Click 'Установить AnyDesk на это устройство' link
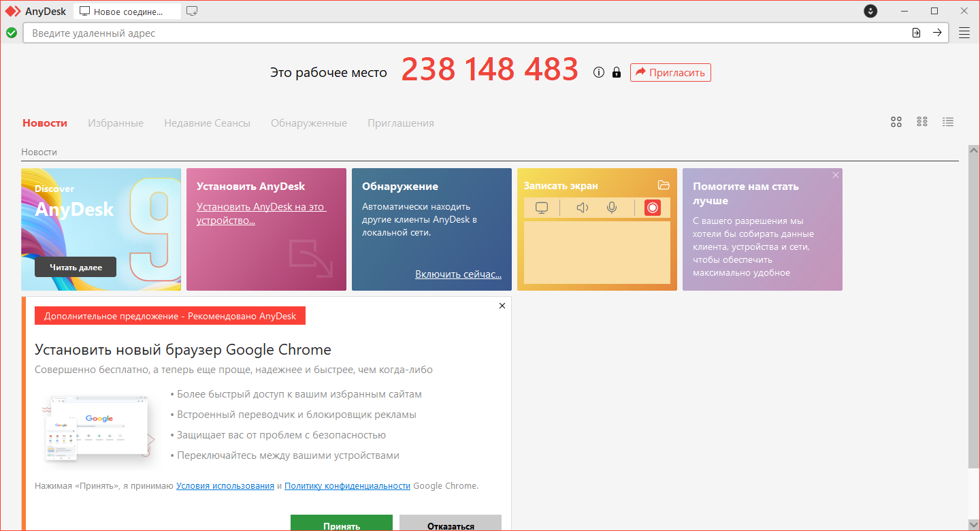This screenshot has width=980, height=531. tap(261, 214)
